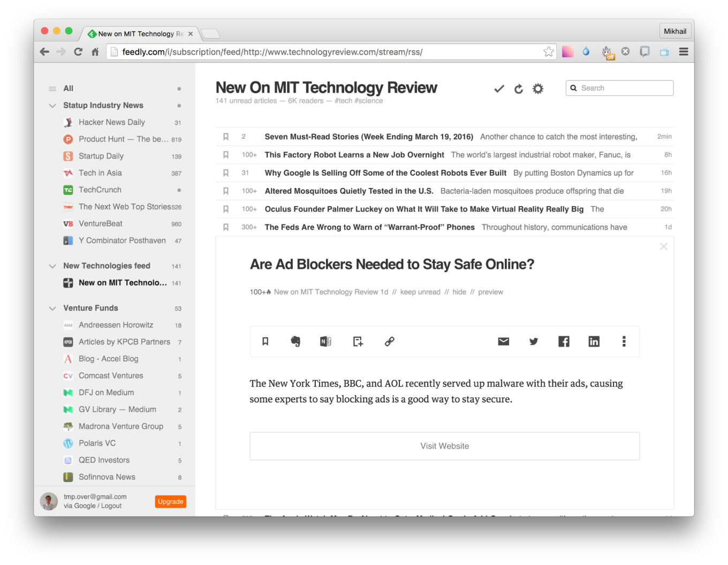
Task: Share article by email
Action: click(x=504, y=341)
